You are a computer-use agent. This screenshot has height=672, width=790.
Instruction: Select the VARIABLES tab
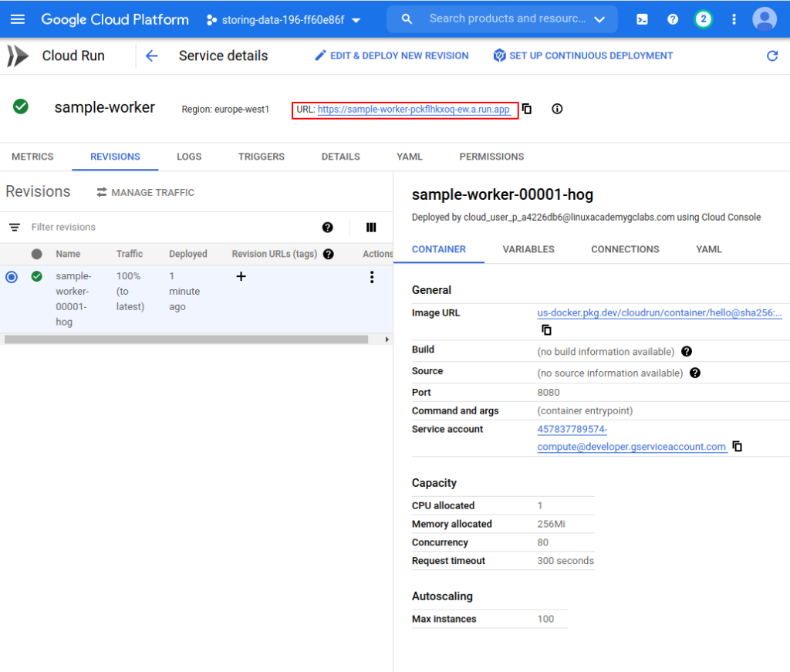528,249
